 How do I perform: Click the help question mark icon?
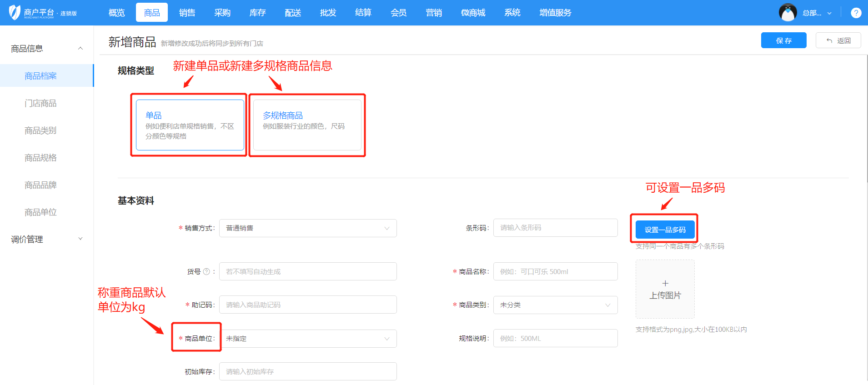tap(856, 13)
